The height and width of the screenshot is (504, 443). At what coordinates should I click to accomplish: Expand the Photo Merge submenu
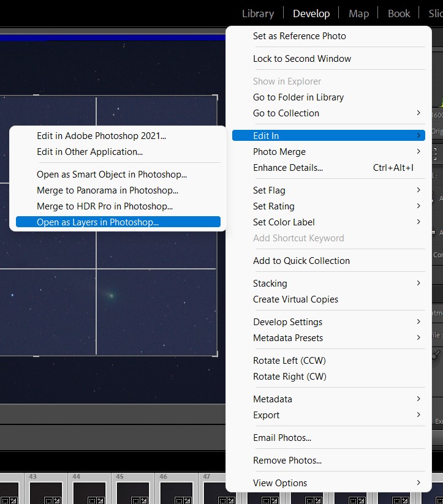328,152
